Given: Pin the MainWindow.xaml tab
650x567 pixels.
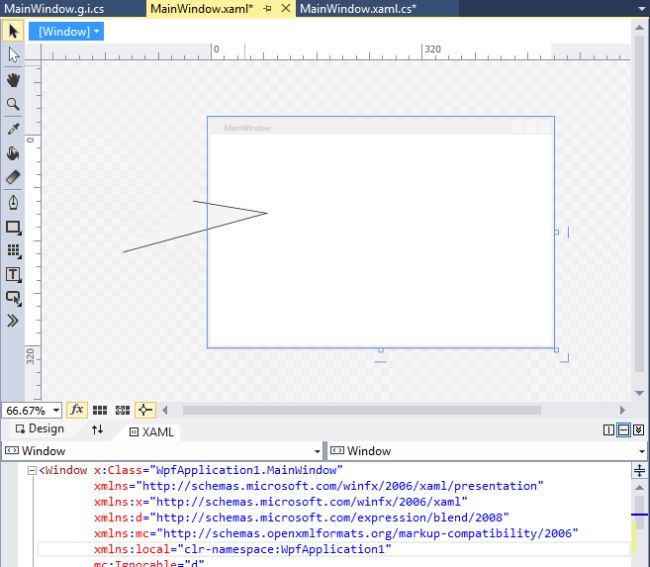Looking at the screenshot, I should point(267,8).
